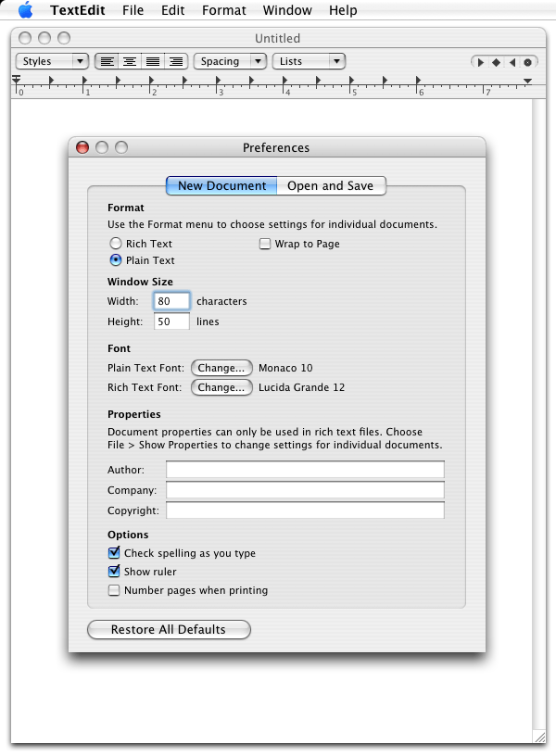
Task: Enable the Wrap to Page checkbox
Action: point(265,244)
